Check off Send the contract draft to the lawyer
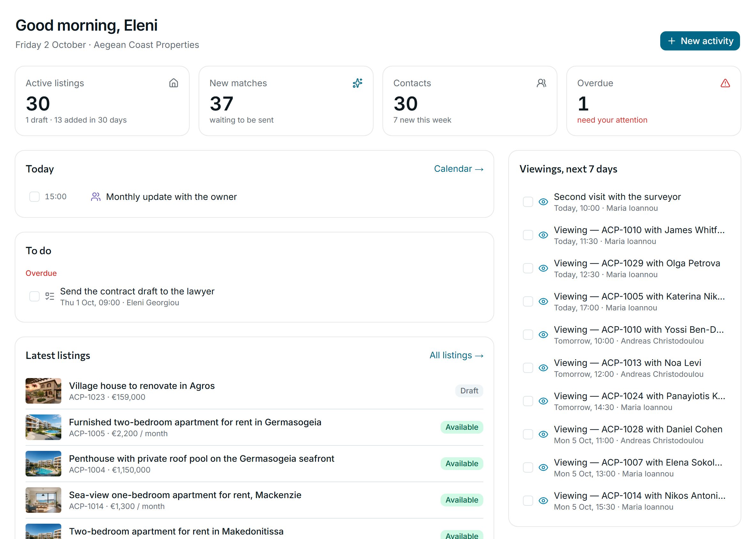The image size is (756, 539). (x=34, y=296)
